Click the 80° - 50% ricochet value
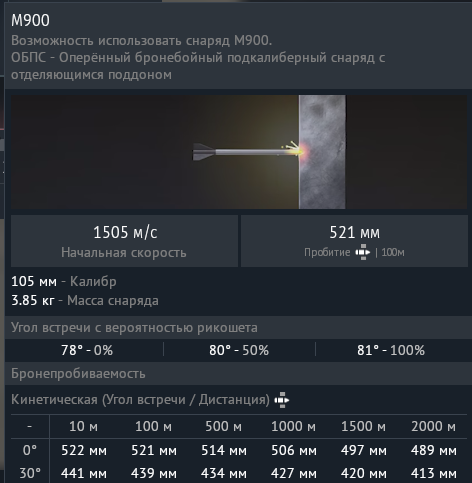 239,350
